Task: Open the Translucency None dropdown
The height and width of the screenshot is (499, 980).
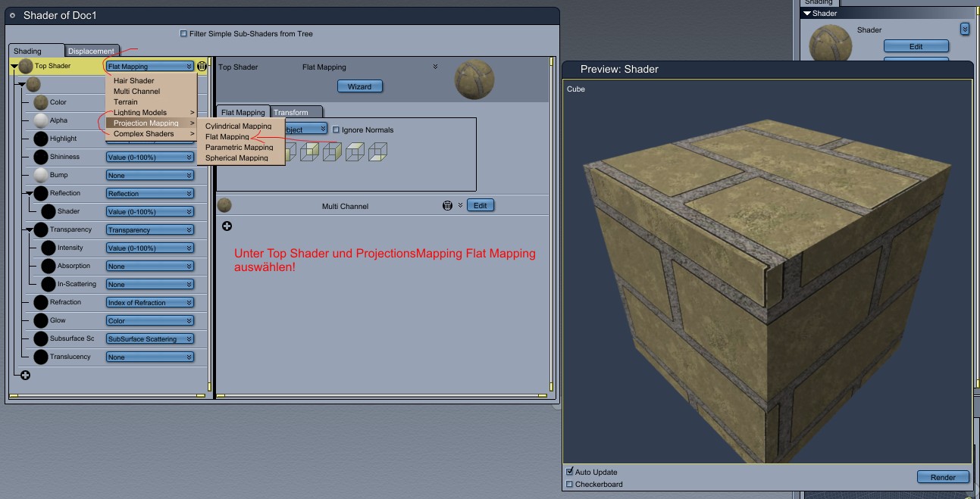Action: (x=150, y=357)
